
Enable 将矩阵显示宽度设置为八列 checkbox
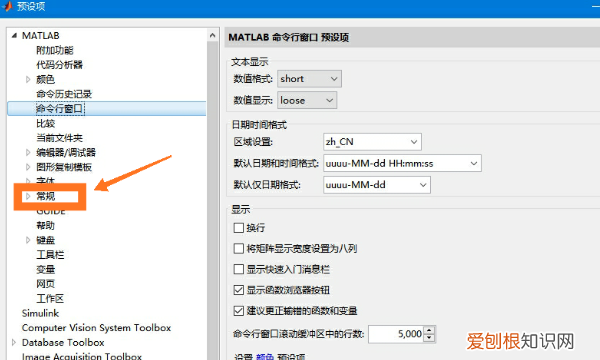(238, 249)
